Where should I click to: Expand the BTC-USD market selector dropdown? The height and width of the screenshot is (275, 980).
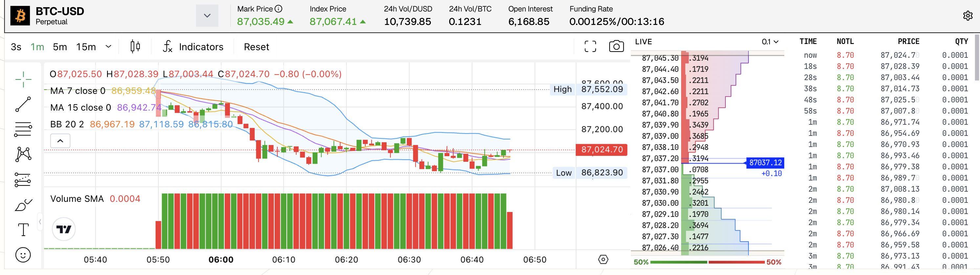[x=207, y=16]
